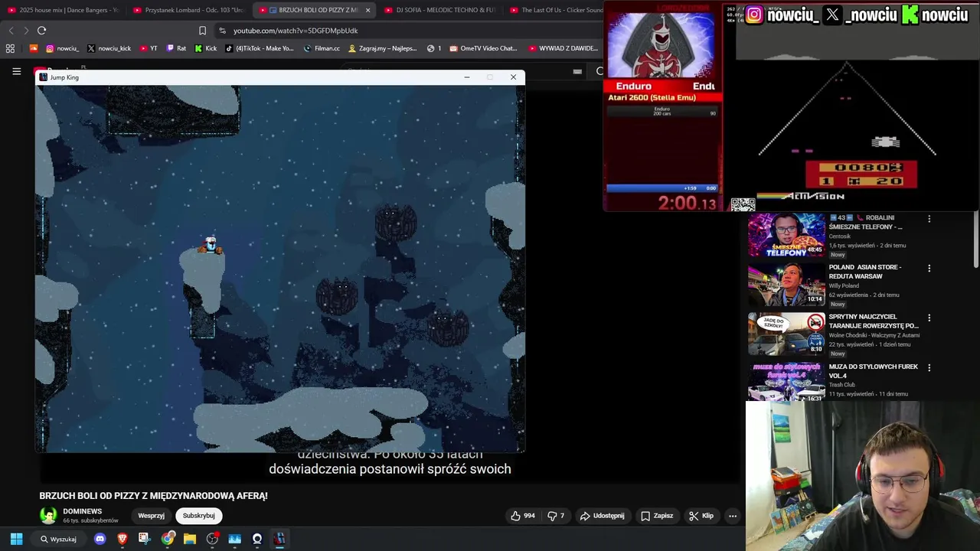Click the Centosik channel name
Viewport: 980px width, 551px height.
pos(841,236)
